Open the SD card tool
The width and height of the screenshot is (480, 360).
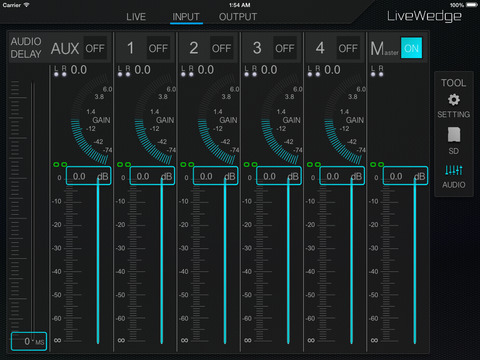(x=454, y=135)
